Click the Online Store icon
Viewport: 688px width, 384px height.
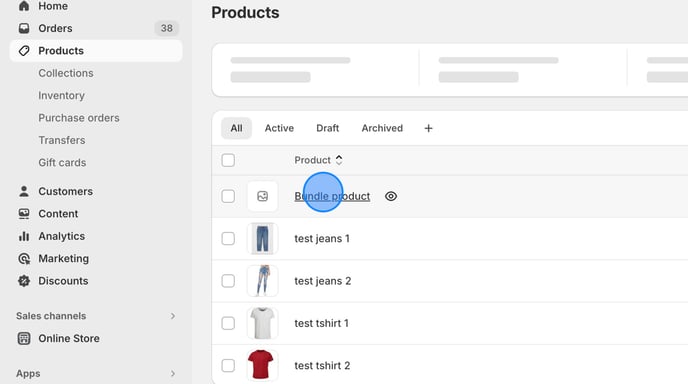[24, 338]
